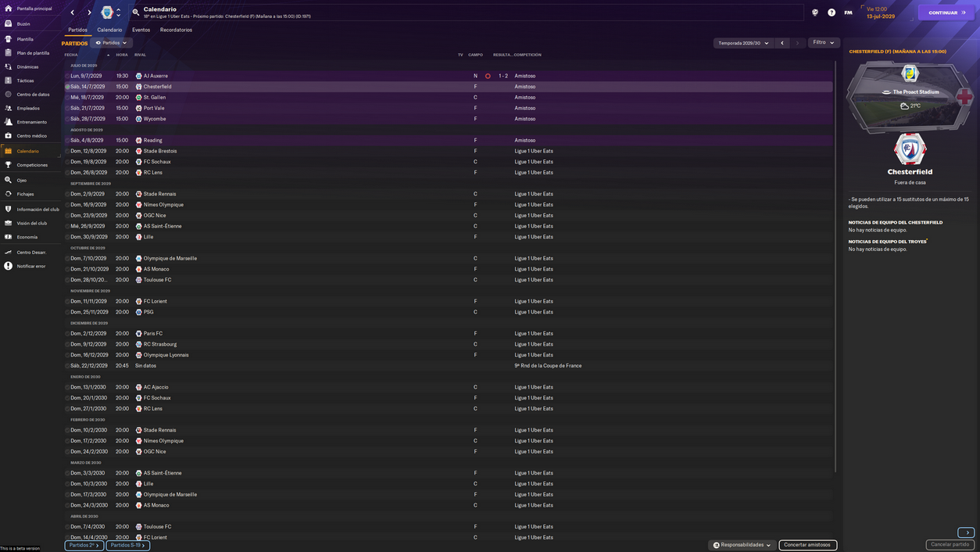Toggle the St. Gallen row selection circle

click(x=68, y=98)
